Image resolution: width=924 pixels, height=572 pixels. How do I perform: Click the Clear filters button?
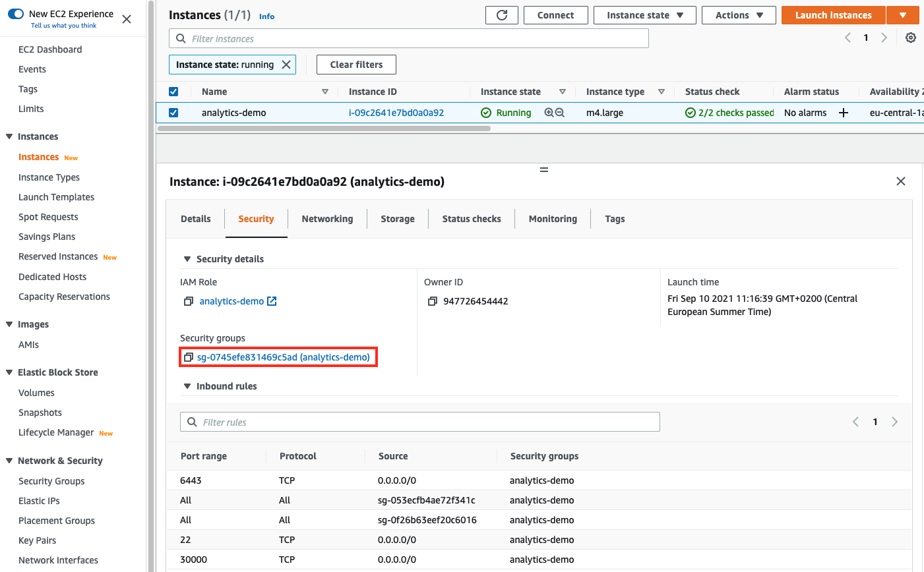tap(356, 65)
